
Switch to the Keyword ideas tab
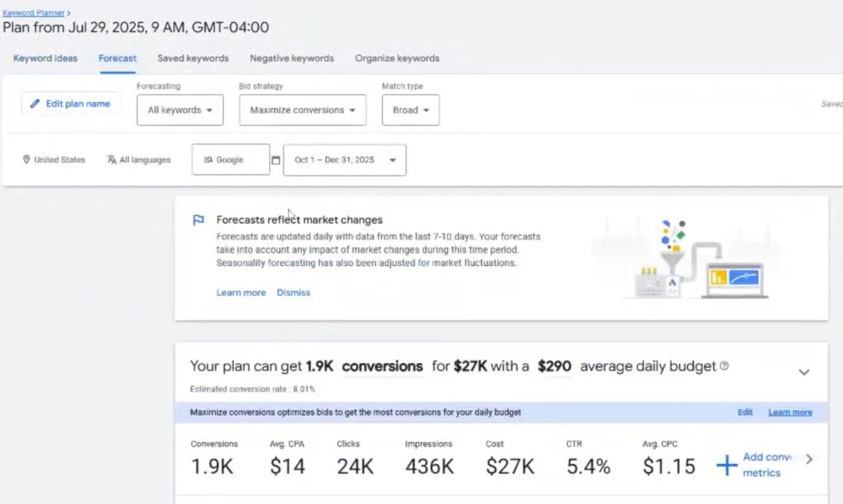click(46, 58)
